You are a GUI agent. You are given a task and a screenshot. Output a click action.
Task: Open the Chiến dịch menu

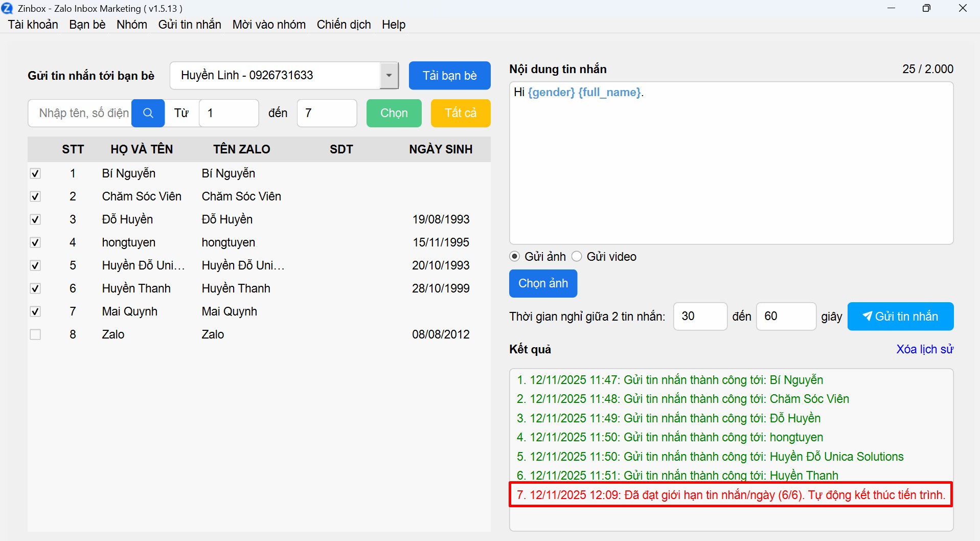(x=344, y=25)
